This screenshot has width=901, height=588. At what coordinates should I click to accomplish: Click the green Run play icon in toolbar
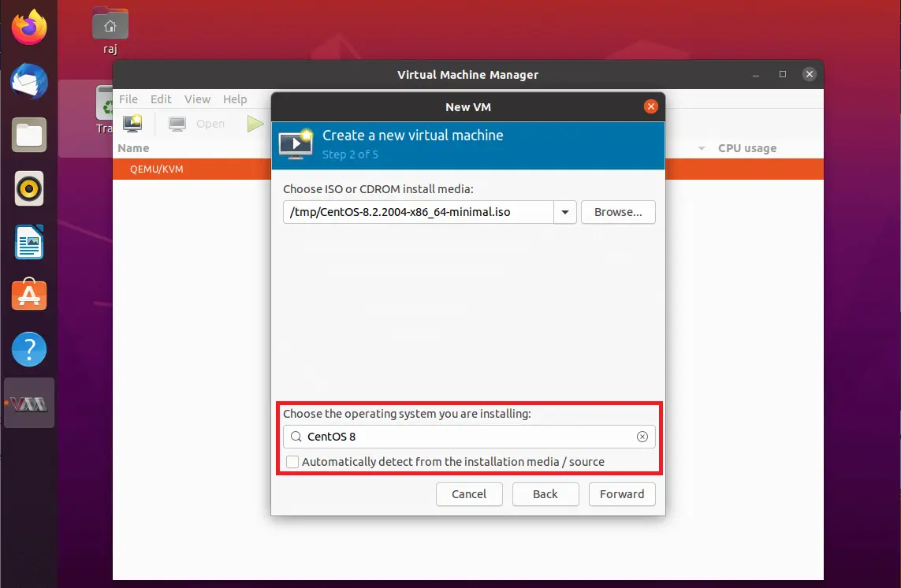(255, 124)
